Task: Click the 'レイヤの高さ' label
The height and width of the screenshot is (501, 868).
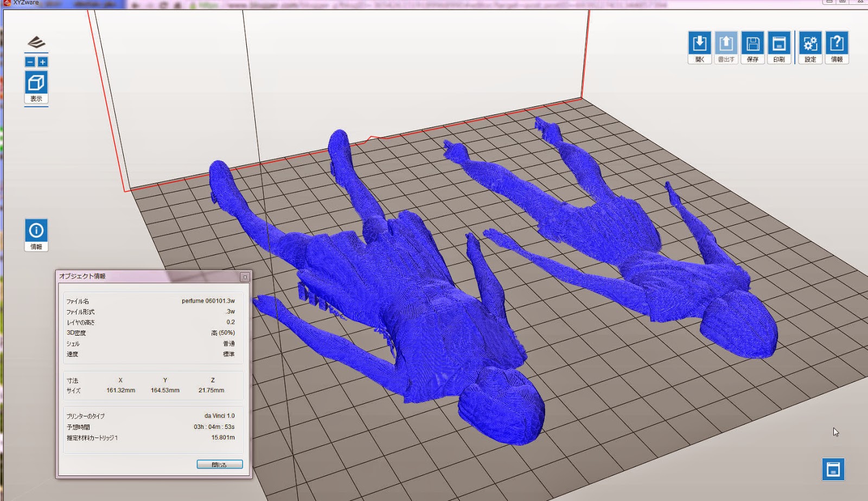Action: tap(80, 323)
